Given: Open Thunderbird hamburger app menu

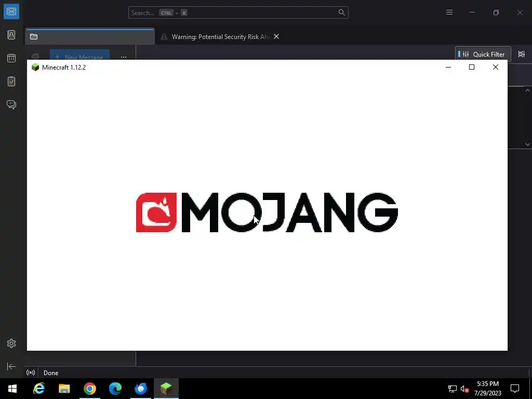Looking at the screenshot, I should coord(449,12).
